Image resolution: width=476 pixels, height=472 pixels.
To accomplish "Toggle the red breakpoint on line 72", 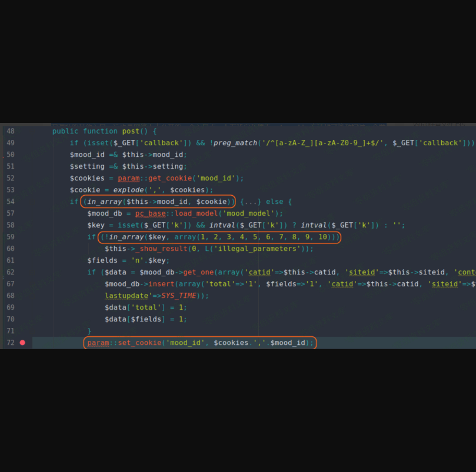I will (x=22, y=343).
